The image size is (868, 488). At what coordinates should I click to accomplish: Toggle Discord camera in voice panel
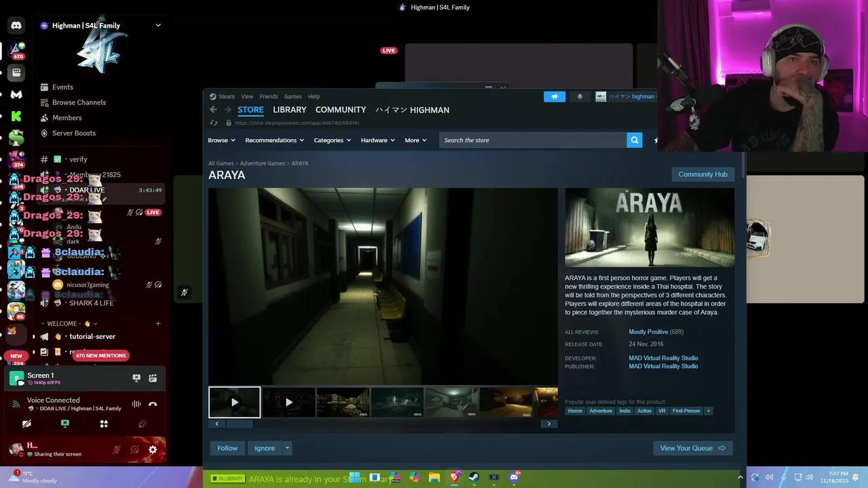point(26,424)
